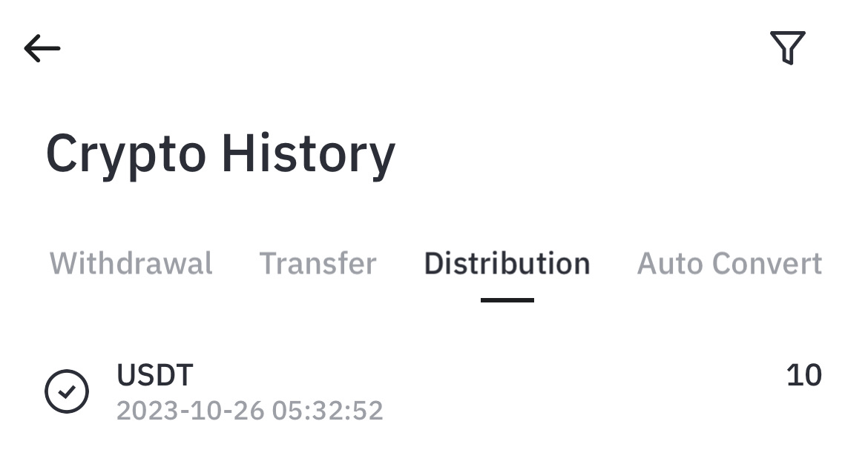Tap the back arrow icon
Screen dimensions: 868x470
pos(42,49)
